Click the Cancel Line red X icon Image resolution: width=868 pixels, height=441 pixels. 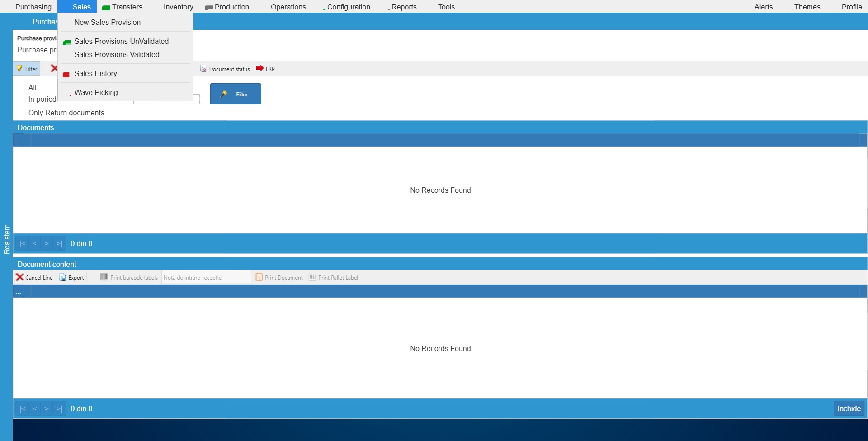(x=19, y=277)
